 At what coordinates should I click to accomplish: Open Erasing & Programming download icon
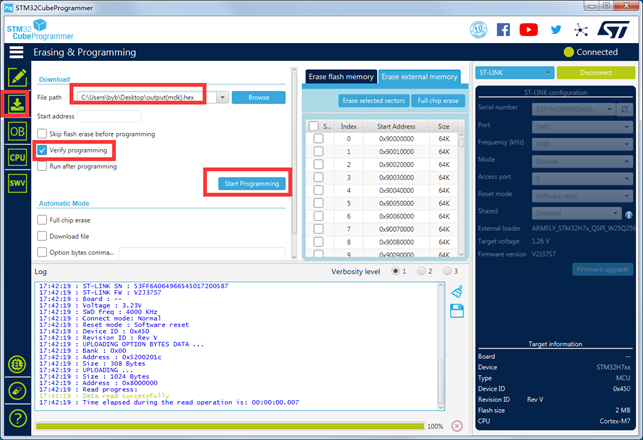(17, 105)
